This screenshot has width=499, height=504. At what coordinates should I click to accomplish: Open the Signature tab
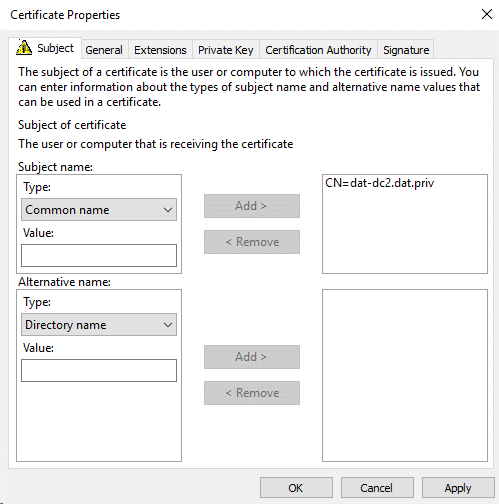click(406, 50)
